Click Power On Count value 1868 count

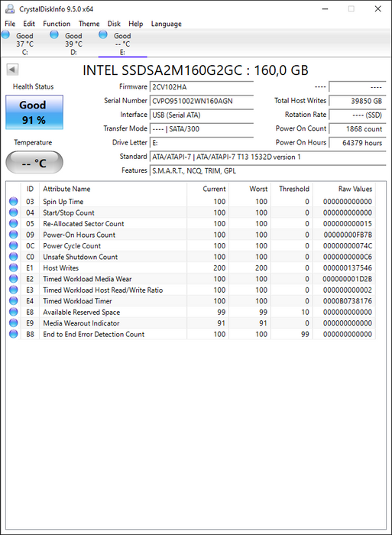point(357,129)
